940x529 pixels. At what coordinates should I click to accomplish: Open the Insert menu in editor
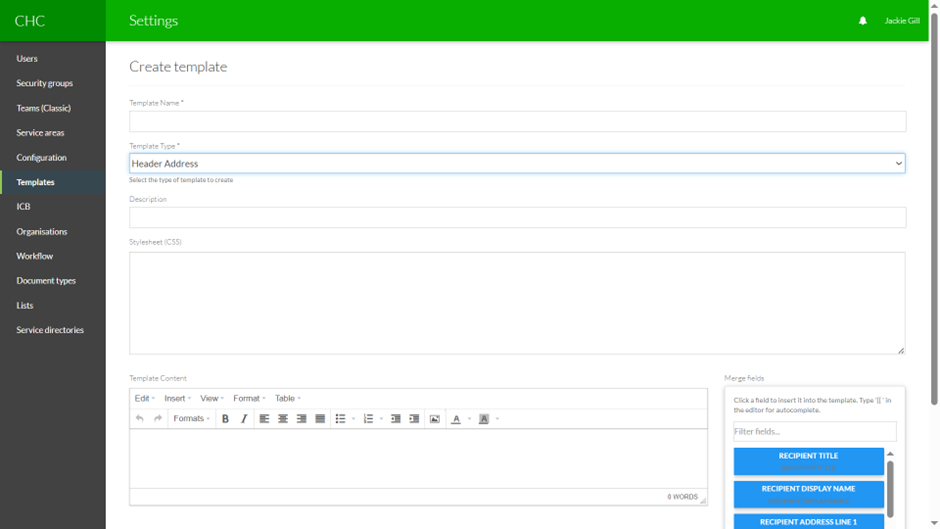177,398
